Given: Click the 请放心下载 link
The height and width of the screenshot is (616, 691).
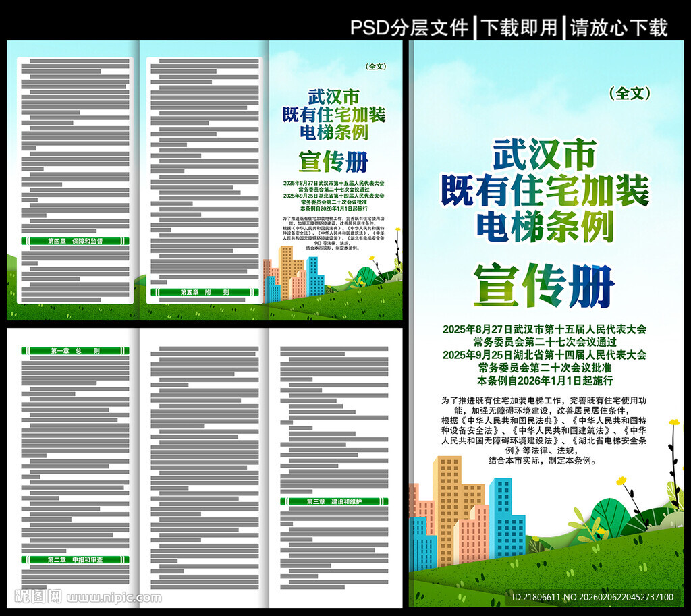Looking at the screenshot, I should [618, 24].
